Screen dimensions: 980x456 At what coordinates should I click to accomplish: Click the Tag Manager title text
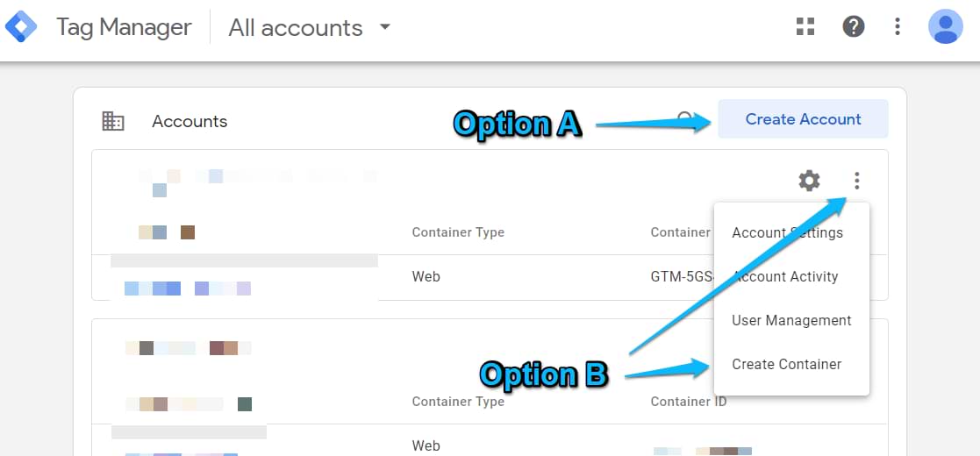coord(124,27)
